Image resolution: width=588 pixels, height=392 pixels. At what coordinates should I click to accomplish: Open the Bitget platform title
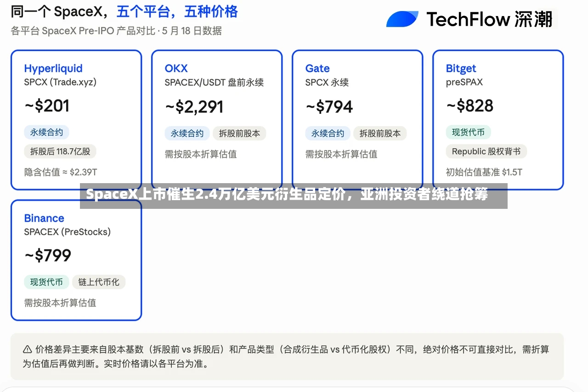coord(461,68)
